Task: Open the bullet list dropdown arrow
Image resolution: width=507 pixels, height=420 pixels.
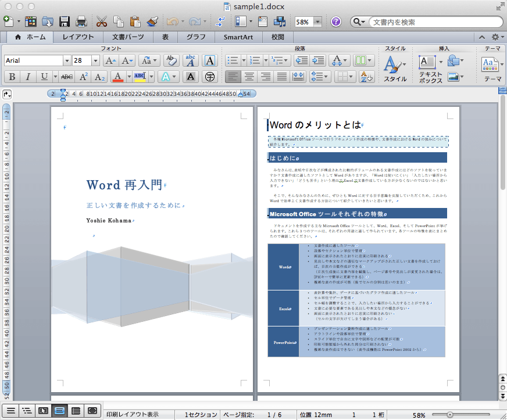Action: tap(244, 60)
